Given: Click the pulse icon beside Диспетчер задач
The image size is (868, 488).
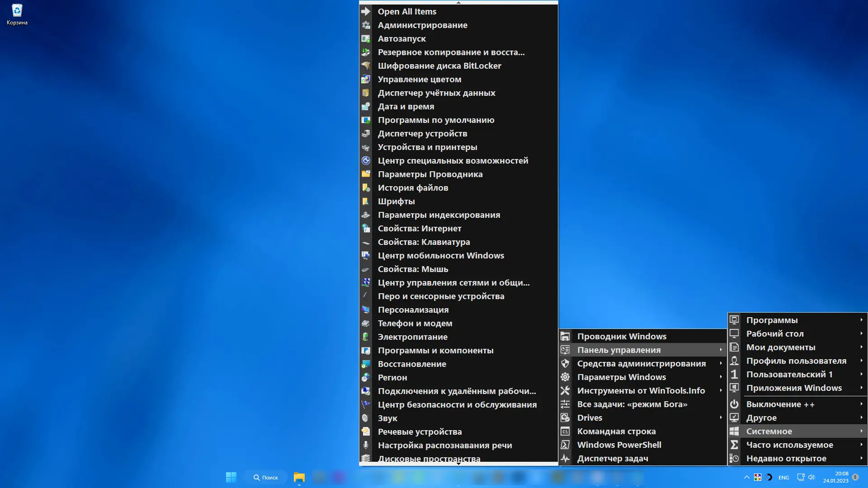Looking at the screenshot, I should (565, 458).
